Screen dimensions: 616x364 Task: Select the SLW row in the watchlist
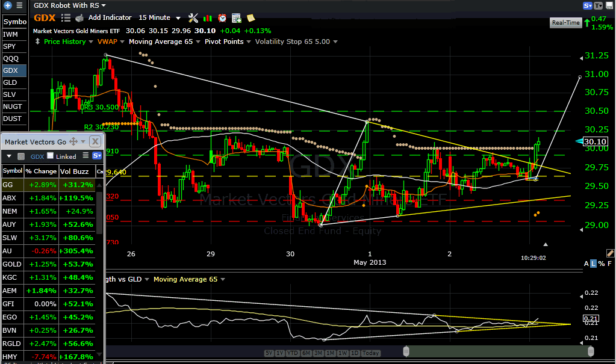48,238
